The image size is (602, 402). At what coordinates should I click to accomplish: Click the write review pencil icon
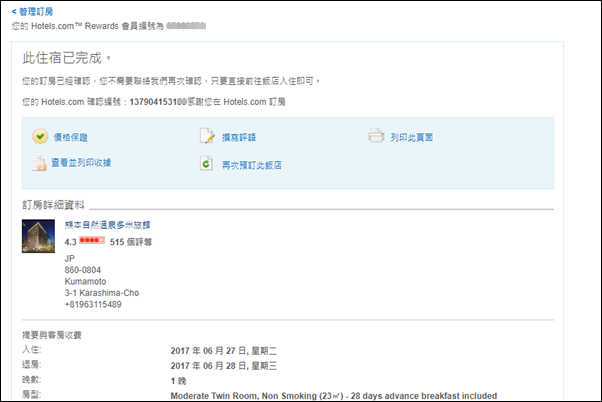pos(207,136)
